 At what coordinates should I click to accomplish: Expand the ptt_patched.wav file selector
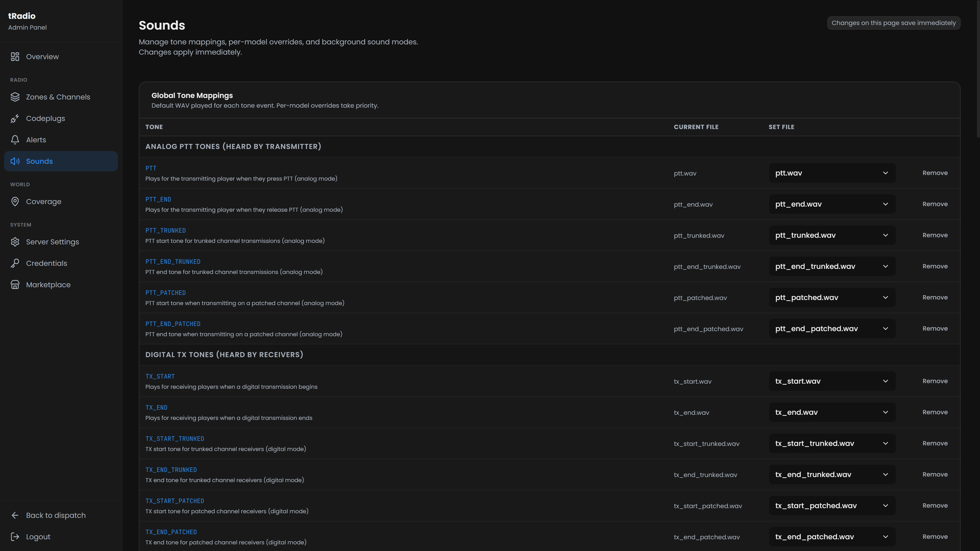point(832,298)
